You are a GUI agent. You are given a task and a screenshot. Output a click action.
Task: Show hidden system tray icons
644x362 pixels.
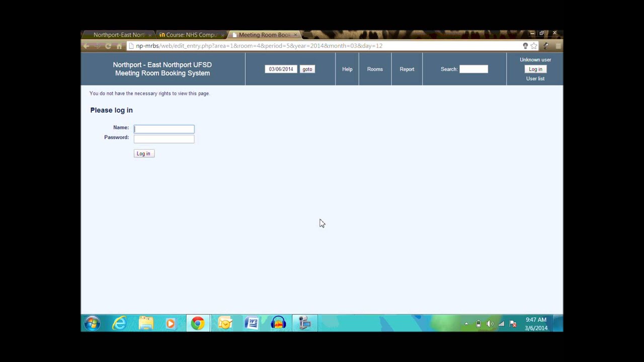pyautogui.click(x=466, y=324)
